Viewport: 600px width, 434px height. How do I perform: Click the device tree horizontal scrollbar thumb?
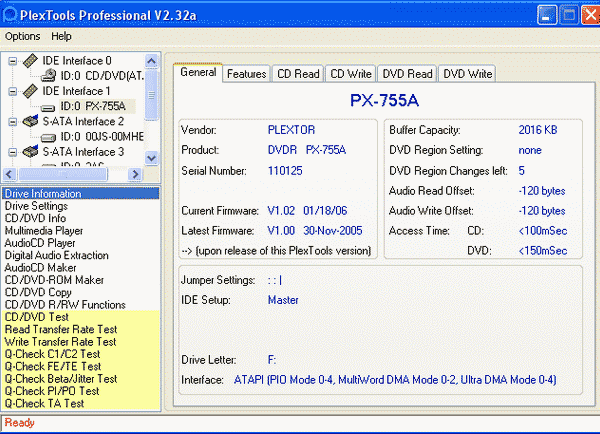click(x=63, y=175)
